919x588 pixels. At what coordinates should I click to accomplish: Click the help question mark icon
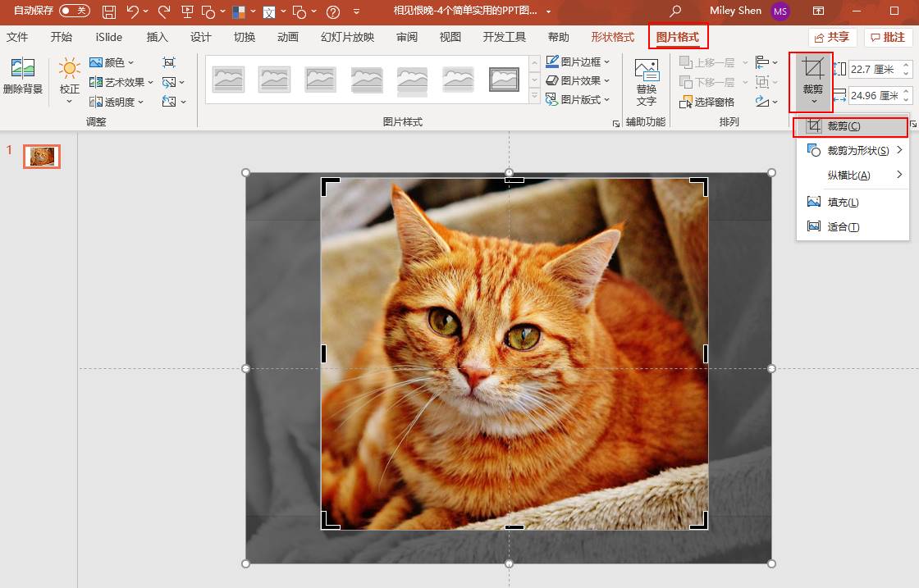(x=332, y=11)
